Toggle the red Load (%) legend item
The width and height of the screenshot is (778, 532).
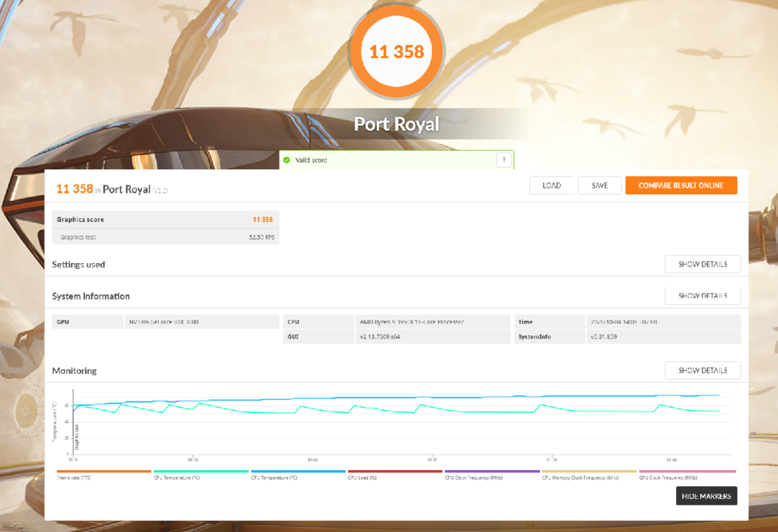pos(395,474)
